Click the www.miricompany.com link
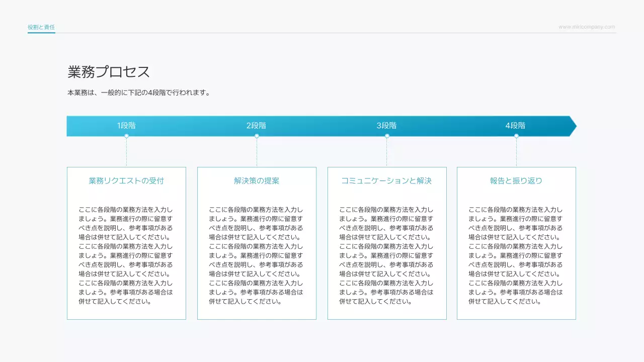644x362 pixels. 586,27
